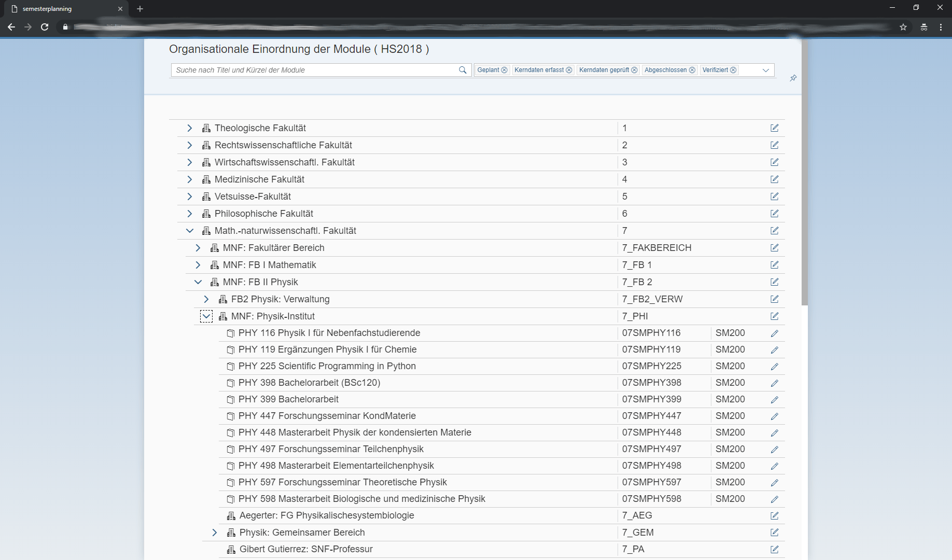Click the module search input field
Image resolution: width=952 pixels, height=560 pixels.
pyautogui.click(x=315, y=70)
